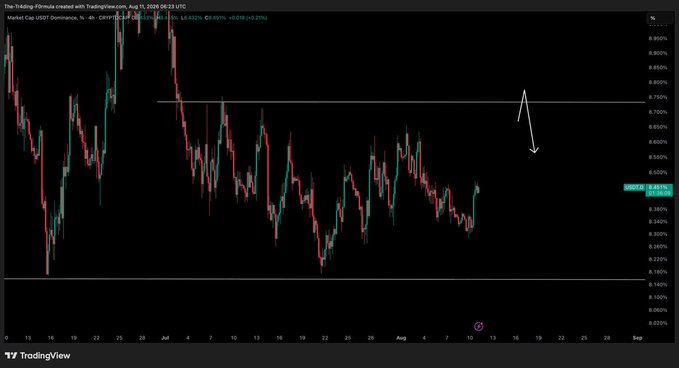The image size is (679, 368).
Task: Click the 8.800% price axis label
Action: pos(658,82)
